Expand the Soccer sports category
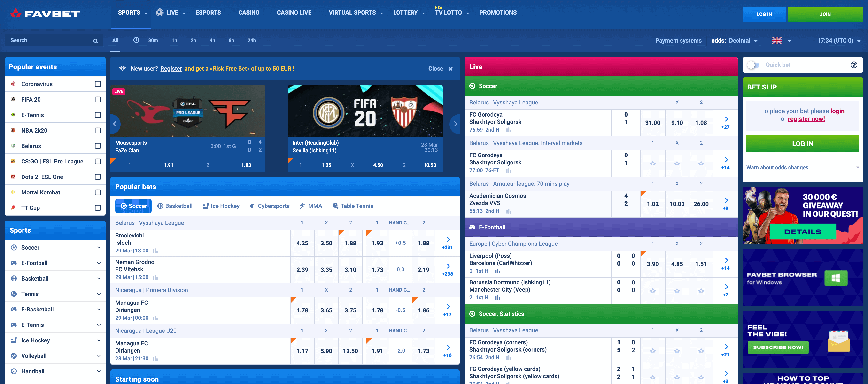The height and width of the screenshot is (384, 868). click(98, 248)
